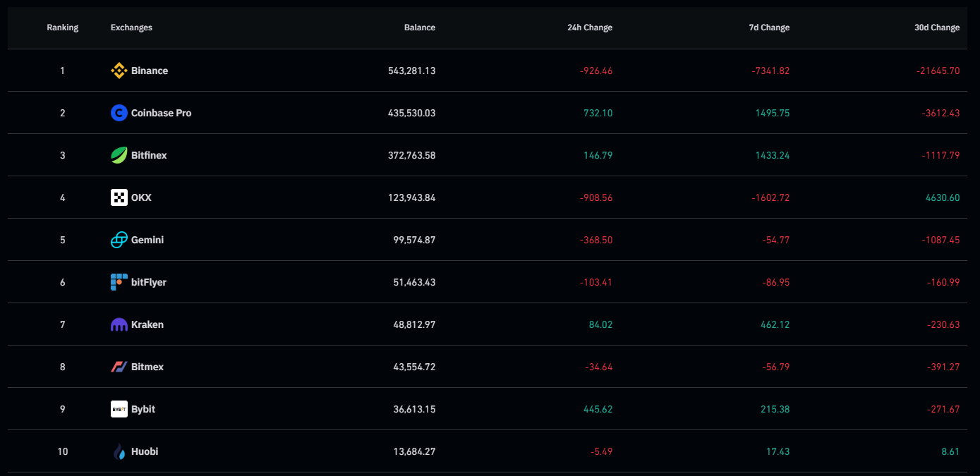
Task: Click the Exchanges column header
Action: pos(131,28)
